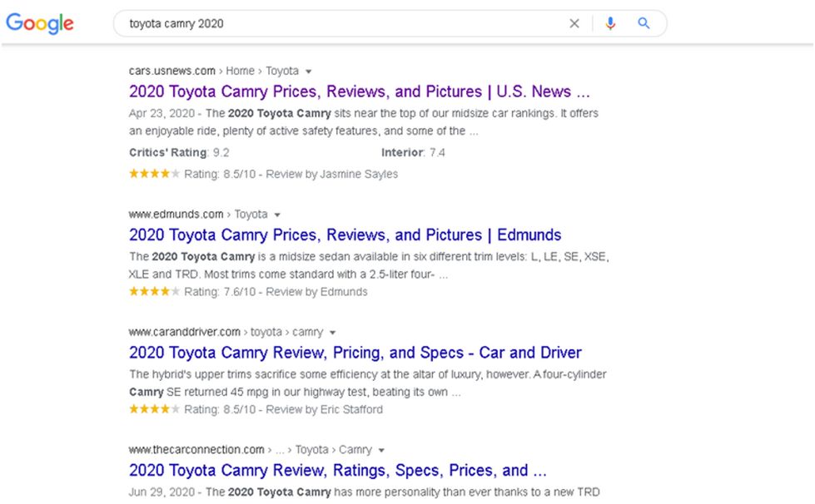Click snippet about Camry SE 45 mpg

[x=367, y=383]
